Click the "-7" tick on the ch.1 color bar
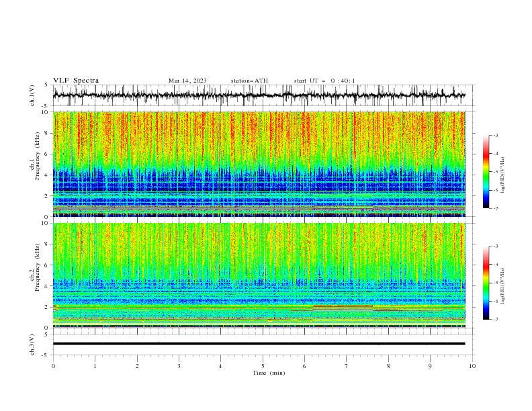This screenshot has width=532, height=411. (x=496, y=208)
